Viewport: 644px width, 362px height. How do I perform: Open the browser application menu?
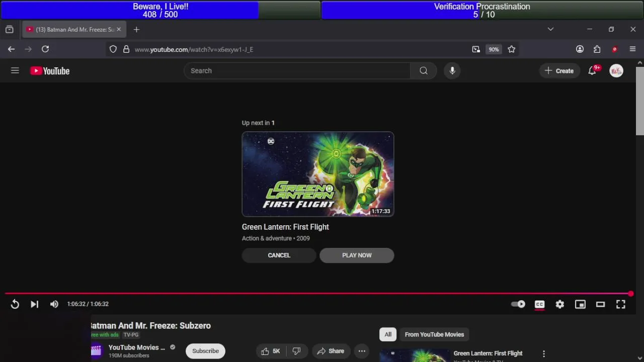click(x=633, y=49)
